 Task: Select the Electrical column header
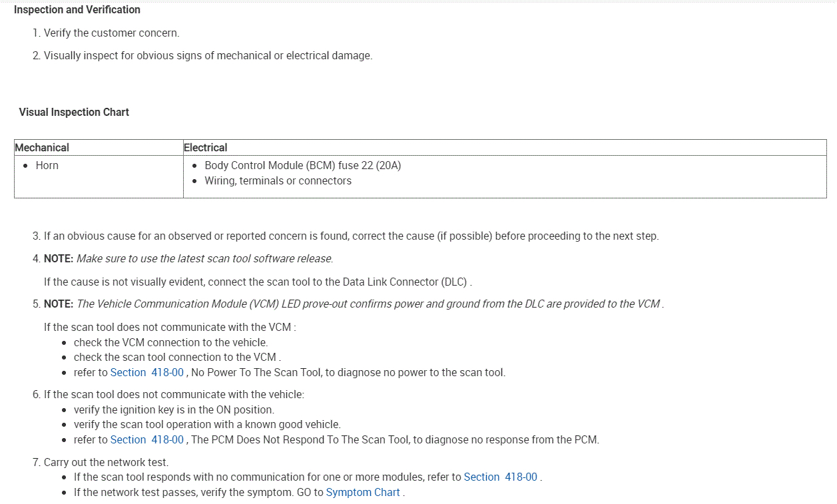click(x=206, y=148)
